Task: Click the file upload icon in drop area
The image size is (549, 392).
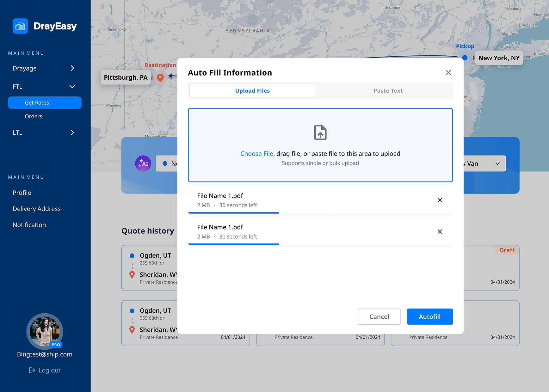Action: pos(320,132)
